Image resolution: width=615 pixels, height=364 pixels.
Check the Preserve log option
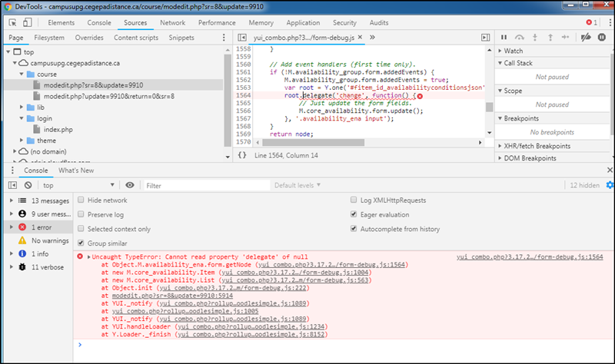(81, 214)
